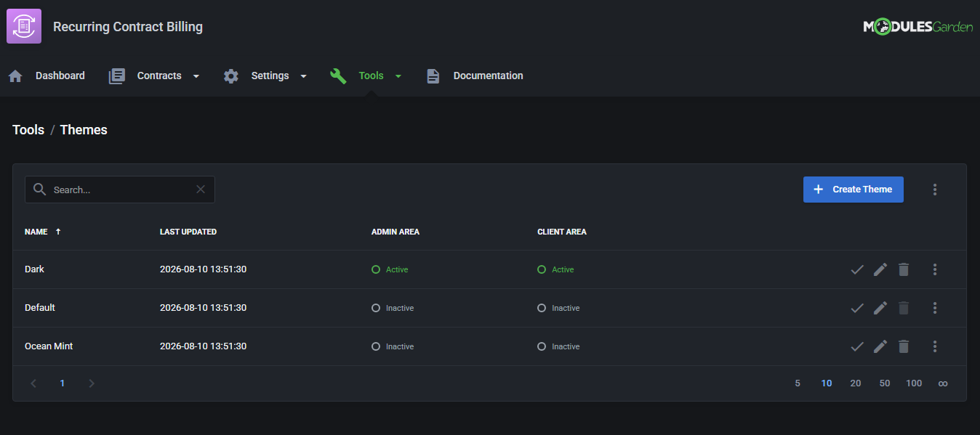Expand the Contracts dropdown arrow
Screen dimensions: 980x435
tap(196, 76)
